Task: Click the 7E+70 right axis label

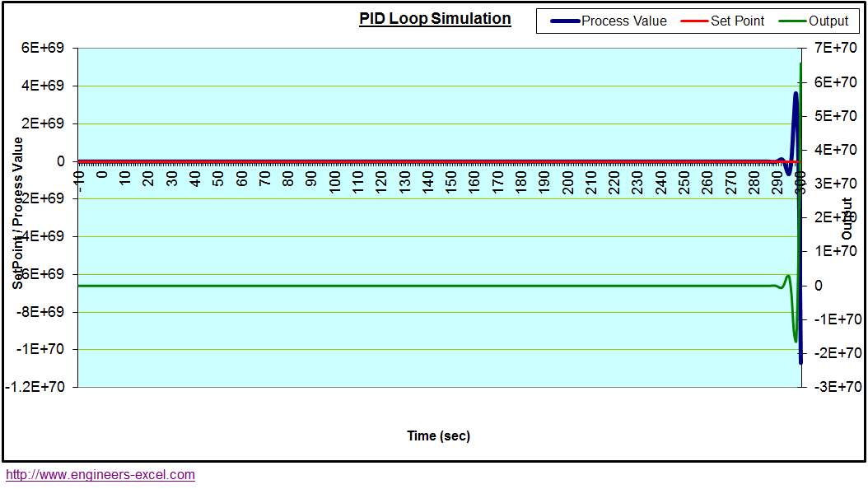Action: point(835,48)
